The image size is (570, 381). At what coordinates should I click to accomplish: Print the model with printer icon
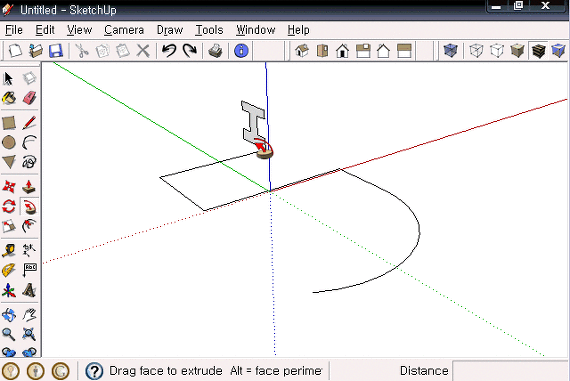216,51
